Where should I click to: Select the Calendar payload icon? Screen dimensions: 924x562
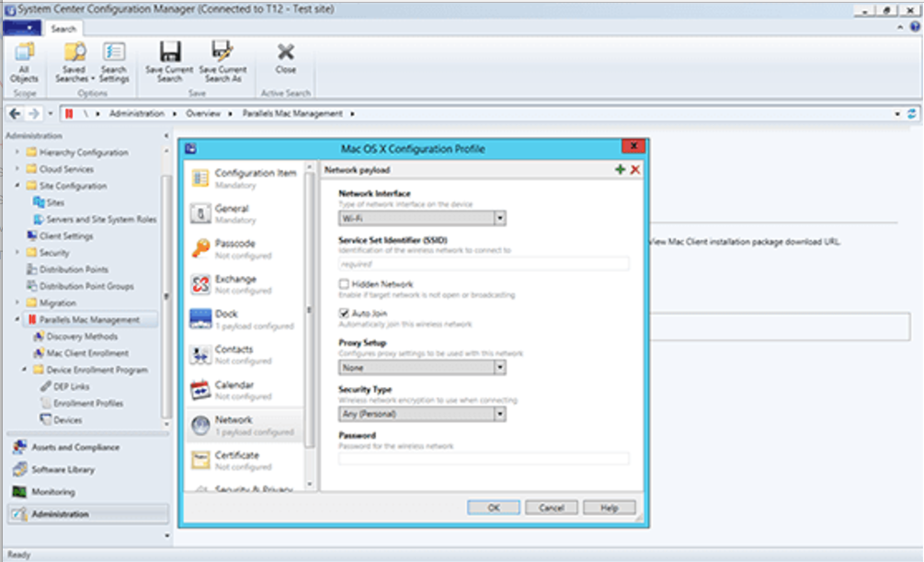click(x=203, y=388)
